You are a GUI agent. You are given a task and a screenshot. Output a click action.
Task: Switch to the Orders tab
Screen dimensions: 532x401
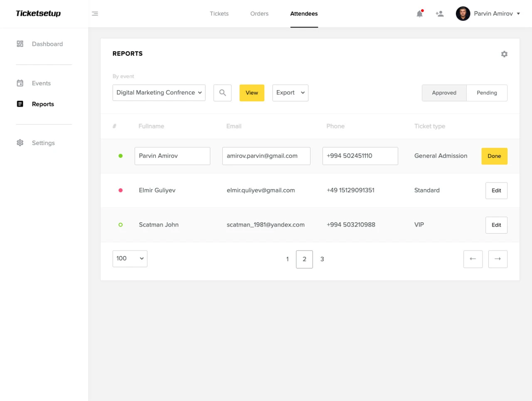tap(259, 13)
